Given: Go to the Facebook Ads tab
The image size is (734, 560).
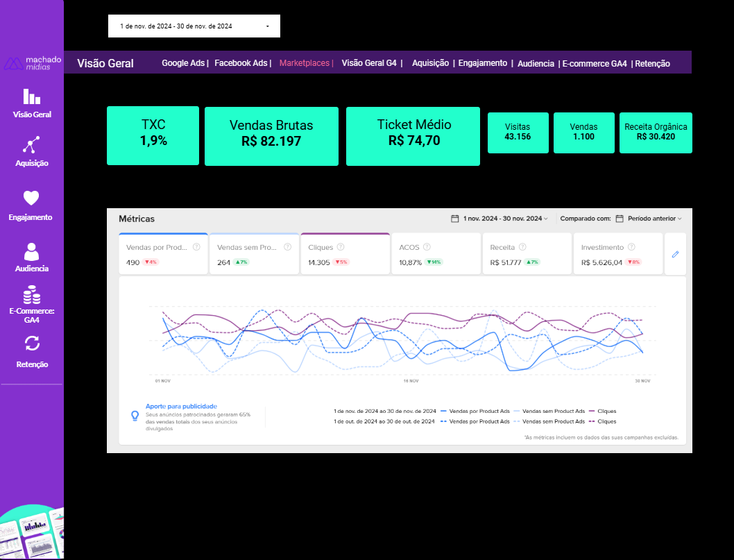Looking at the screenshot, I should (x=241, y=63).
